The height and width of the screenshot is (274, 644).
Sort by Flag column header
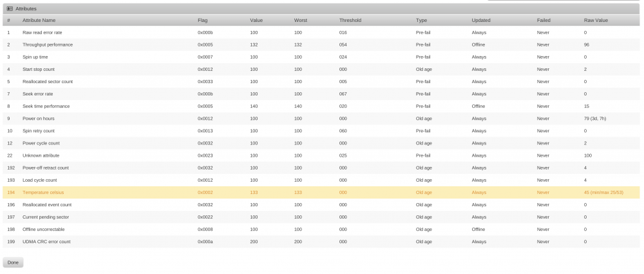tap(202, 20)
